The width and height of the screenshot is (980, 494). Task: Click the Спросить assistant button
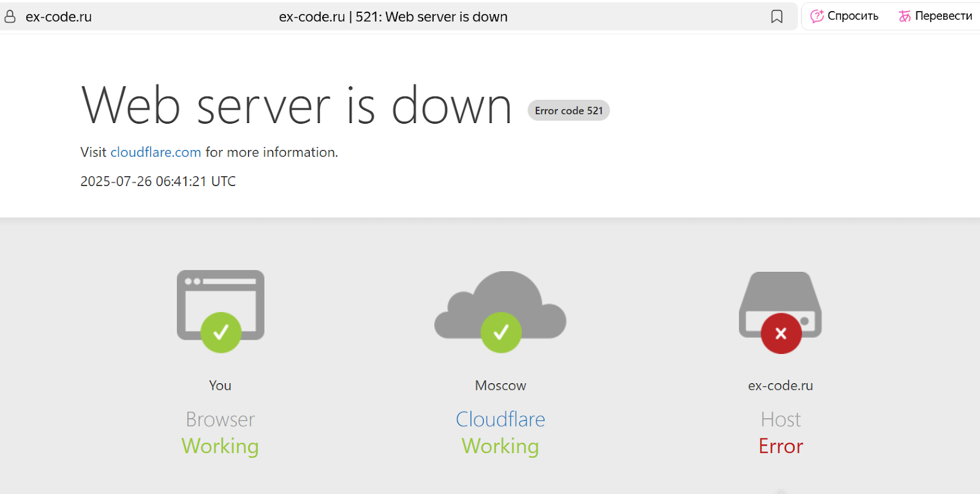pyautogui.click(x=844, y=17)
